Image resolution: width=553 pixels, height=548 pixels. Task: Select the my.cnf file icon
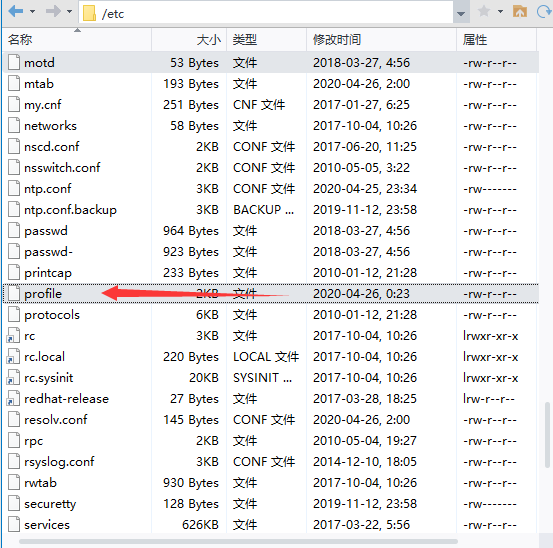pos(14,104)
